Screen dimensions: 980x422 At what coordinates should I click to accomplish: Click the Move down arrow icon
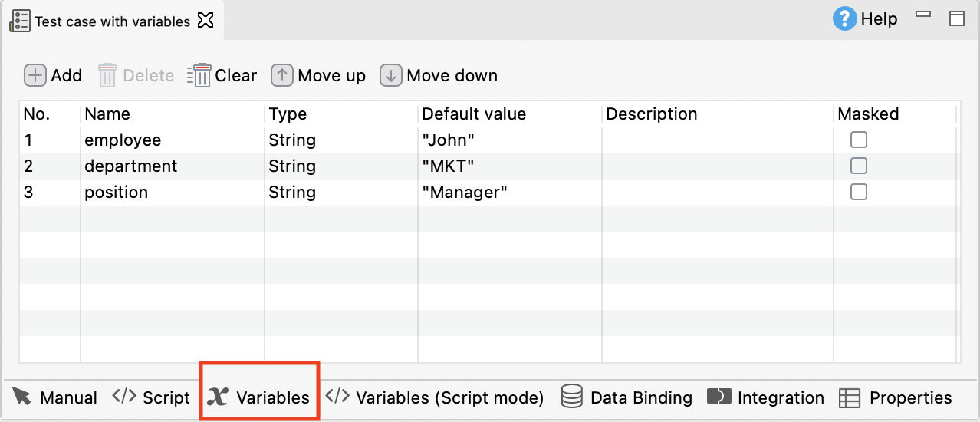click(x=391, y=75)
